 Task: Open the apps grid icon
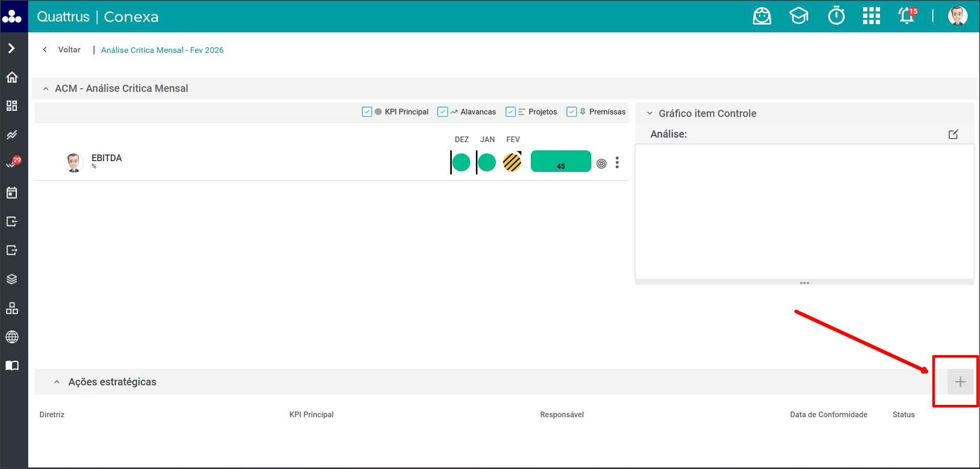coord(871,16)
